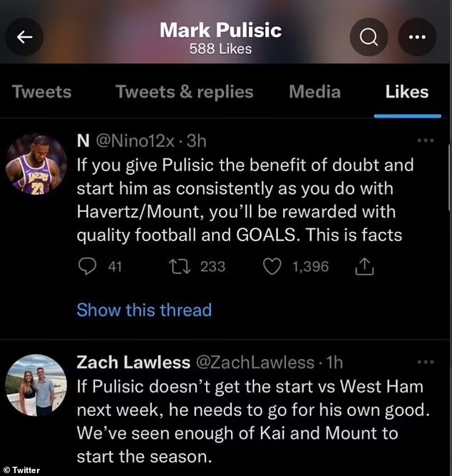Reply to Nino12x's tweet via comment icon
Viewport: 452px width, 476px height.
tap(88, 266)
